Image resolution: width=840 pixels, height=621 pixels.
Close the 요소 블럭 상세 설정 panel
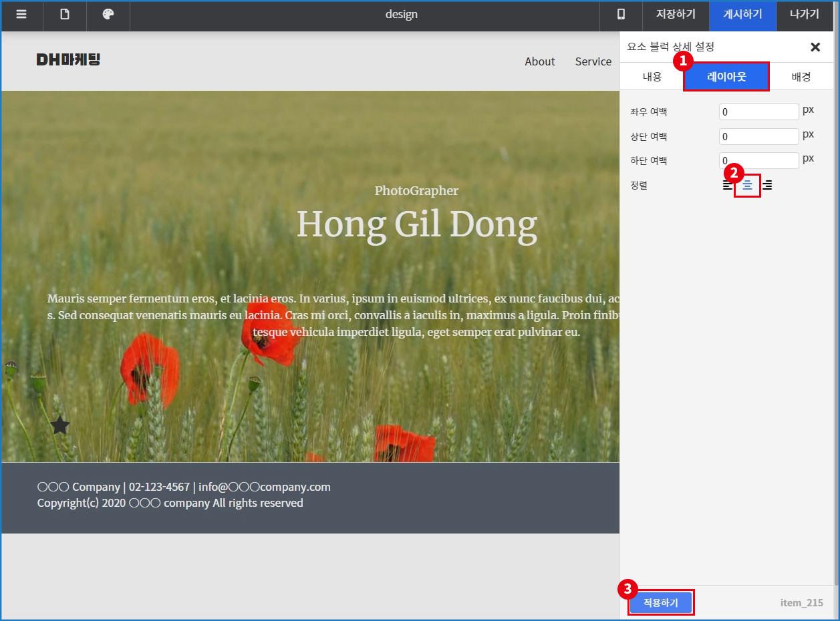(x=815, y=47)
